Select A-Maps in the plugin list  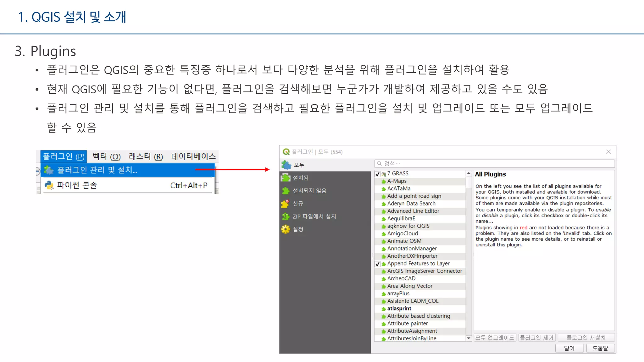tap(420, 181)
